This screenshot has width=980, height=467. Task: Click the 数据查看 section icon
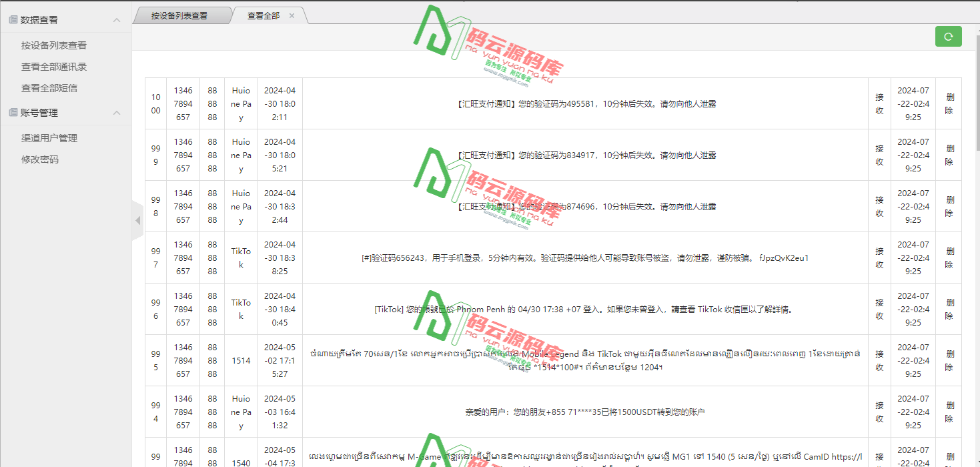11,19
